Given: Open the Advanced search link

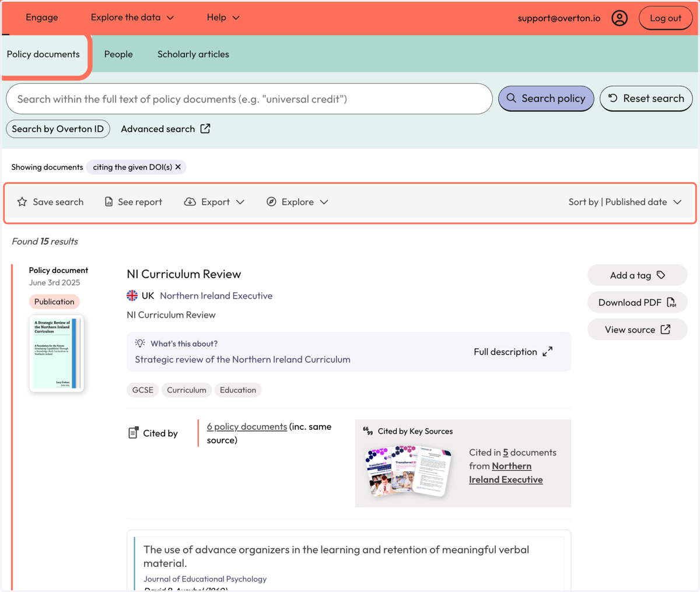Looking at the screenshot, I should (165, 129).
